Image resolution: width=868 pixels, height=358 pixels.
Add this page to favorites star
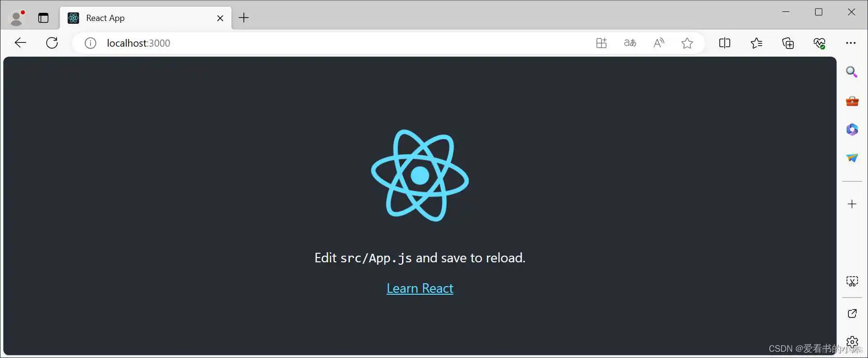point(687,43)
